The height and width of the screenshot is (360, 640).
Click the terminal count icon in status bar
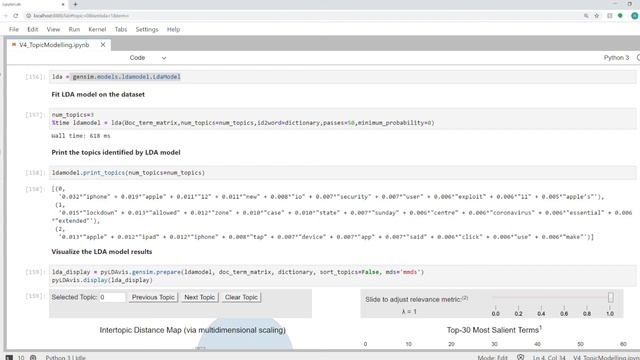point(9,357)
